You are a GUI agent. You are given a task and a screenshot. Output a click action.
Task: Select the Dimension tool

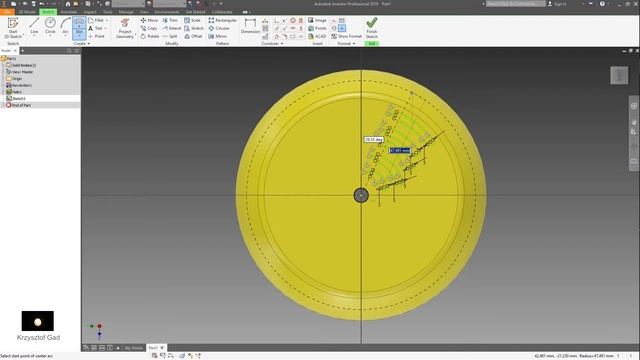click(x=250, y=26)
